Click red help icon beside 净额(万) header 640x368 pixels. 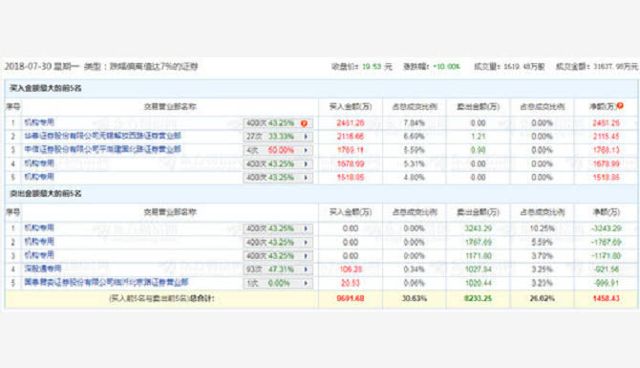point(620,106)
